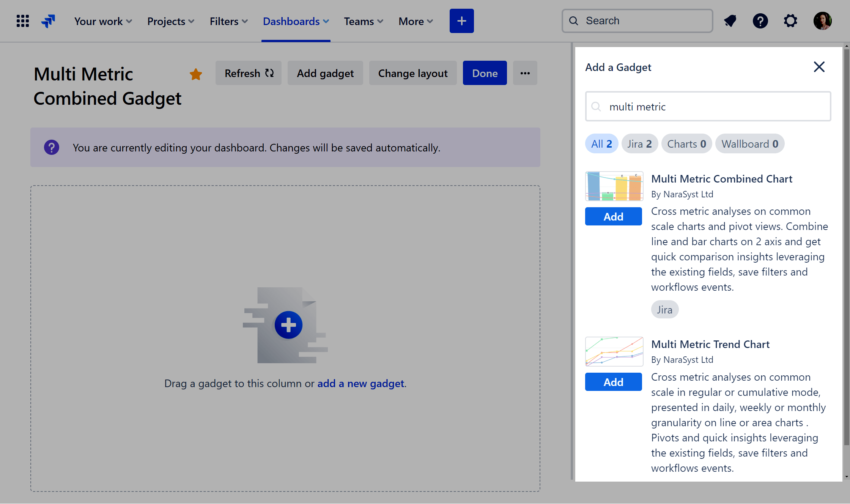Add the Multi Metric Combined Chart gadget
This screenshot has height=504, width=850.
(x=613, y=216)
